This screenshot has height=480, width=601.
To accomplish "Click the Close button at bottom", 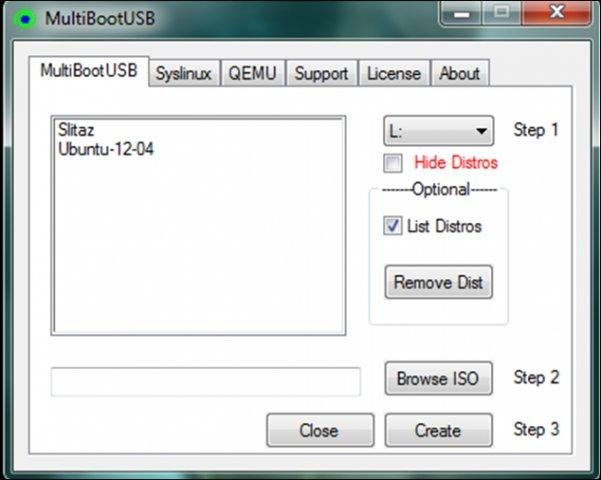I will tap(319, 431).
